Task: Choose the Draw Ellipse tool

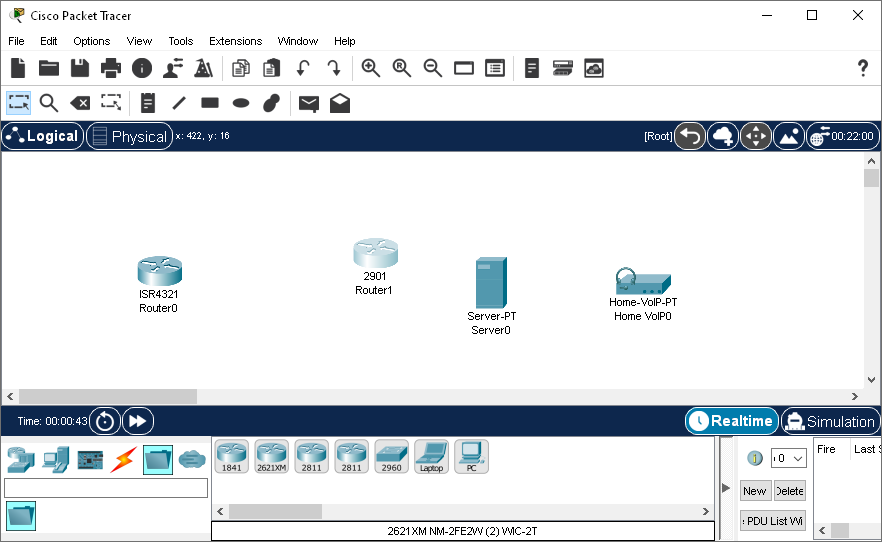Action: [x=241, y=103]
